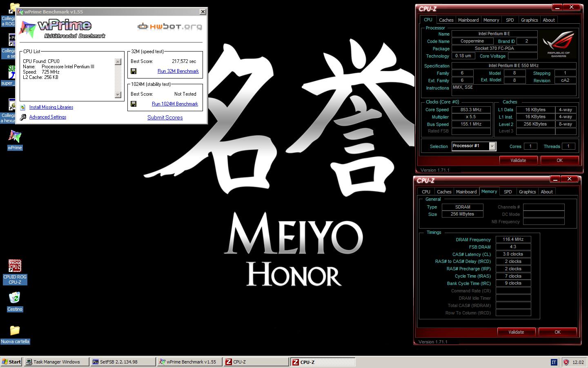
Task: Click the Submit Scores link
Action: 165,117
